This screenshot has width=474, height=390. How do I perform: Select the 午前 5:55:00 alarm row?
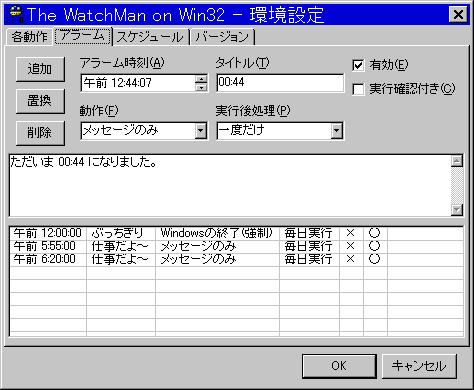(x=236, y=246)
